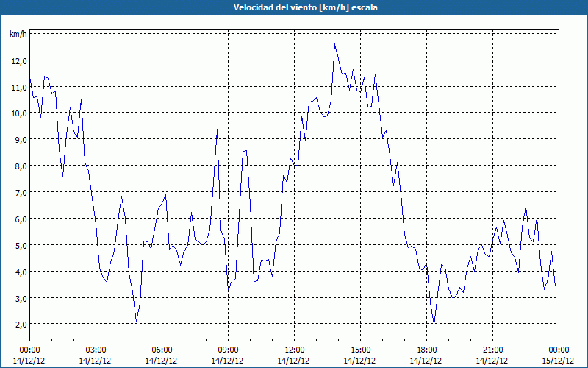Click the 18:00 time axis label
The image size is (588, 368).
coord(426,350)
